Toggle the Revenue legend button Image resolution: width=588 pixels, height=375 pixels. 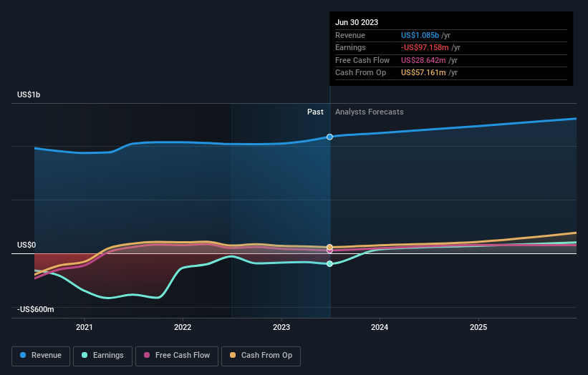point(41,356)
